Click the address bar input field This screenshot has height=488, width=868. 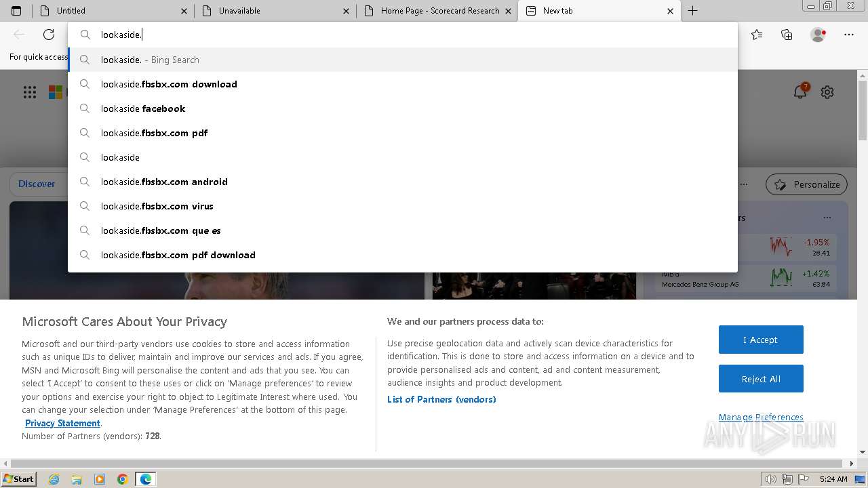(x=403, y=35)
